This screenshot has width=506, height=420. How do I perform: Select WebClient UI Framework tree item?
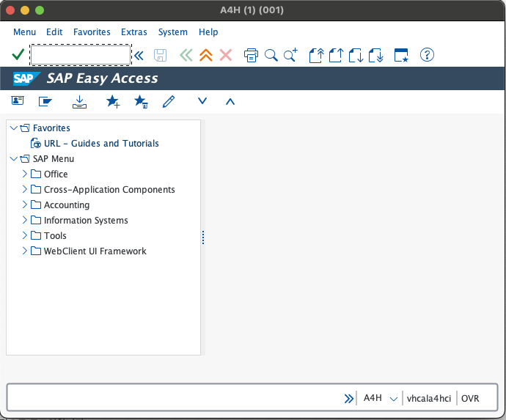(95, 251)
